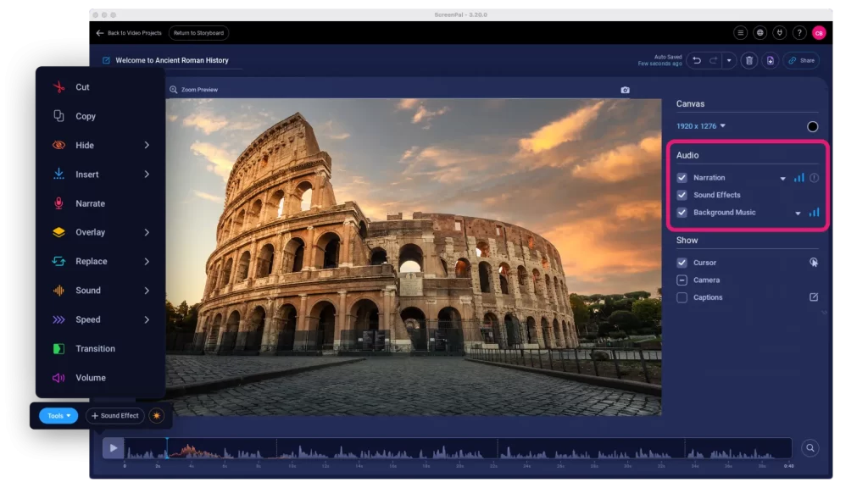This screenshot has height=488, width=868.
Task: Click Return to Storyboard button
Action: (x=198, y=33)
